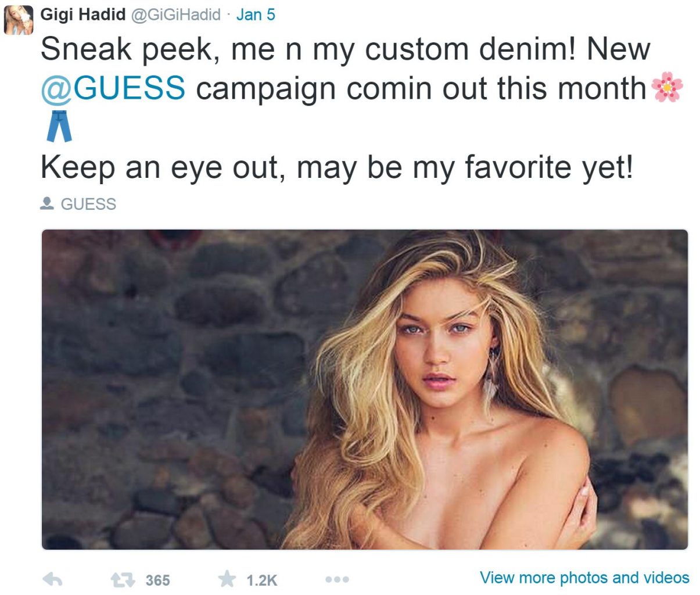Click View more photos and videos
This screenshot has height=595, width=700.
click(584, 578)
